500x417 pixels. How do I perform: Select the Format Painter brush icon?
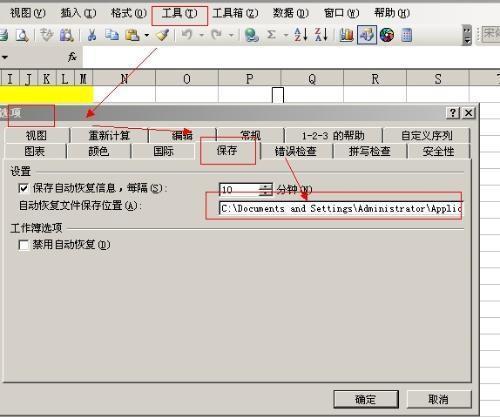pyautogui.click(x=162, y=35)
